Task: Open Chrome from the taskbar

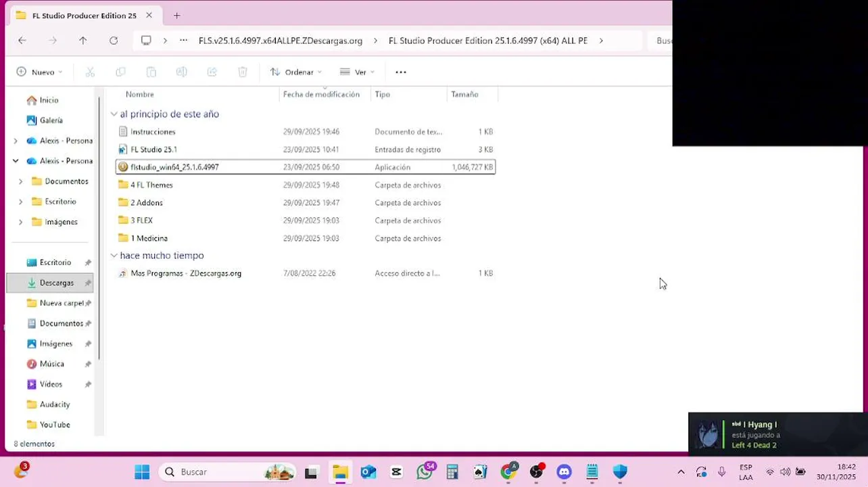Action: coord(508,472)
